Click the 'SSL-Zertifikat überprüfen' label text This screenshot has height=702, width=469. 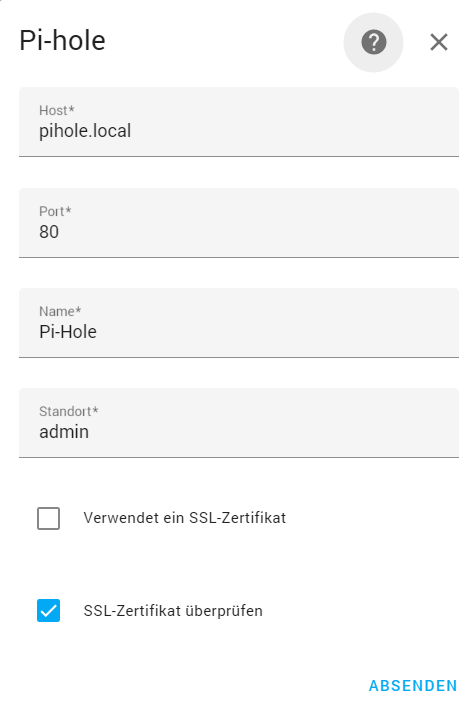click(173, 611)
